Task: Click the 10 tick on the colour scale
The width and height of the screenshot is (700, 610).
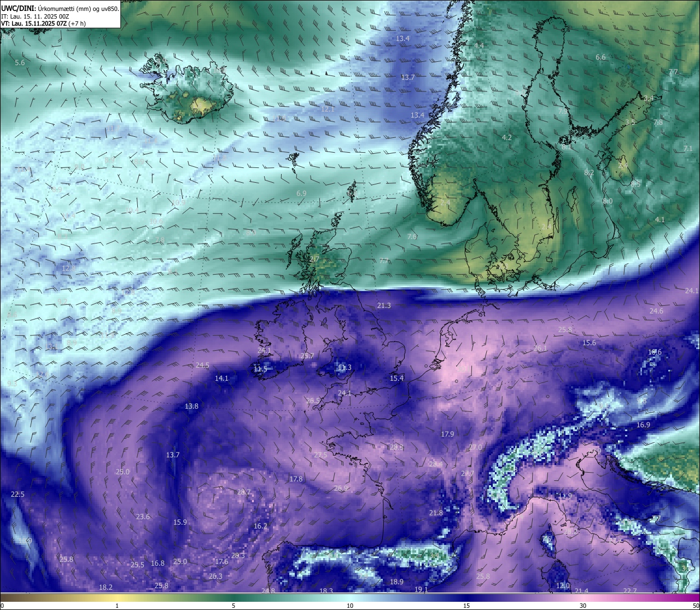Action: point(350,606)
